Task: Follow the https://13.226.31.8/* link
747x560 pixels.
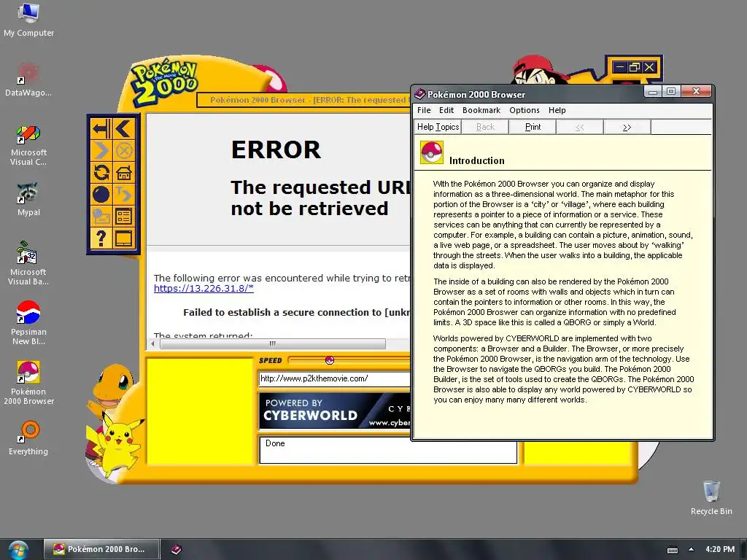Action: pyautogui.click(x=204, y=288)
